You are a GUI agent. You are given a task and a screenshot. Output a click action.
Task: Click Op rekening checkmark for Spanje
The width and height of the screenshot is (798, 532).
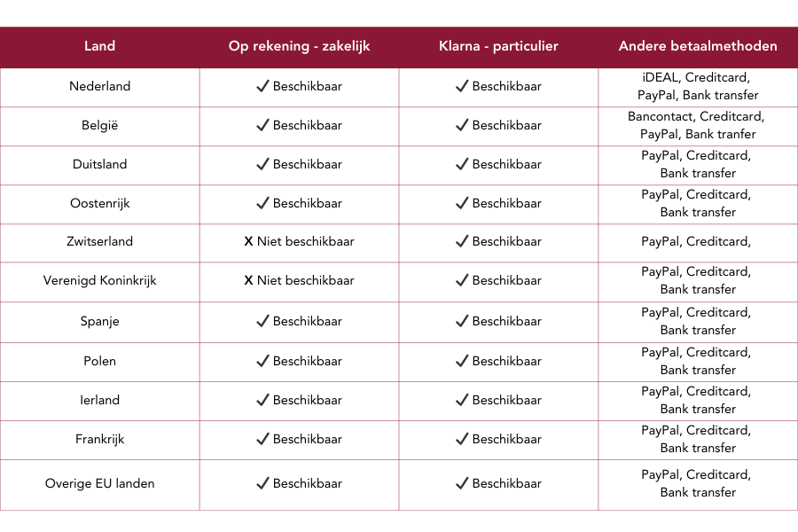coord(262,321)
